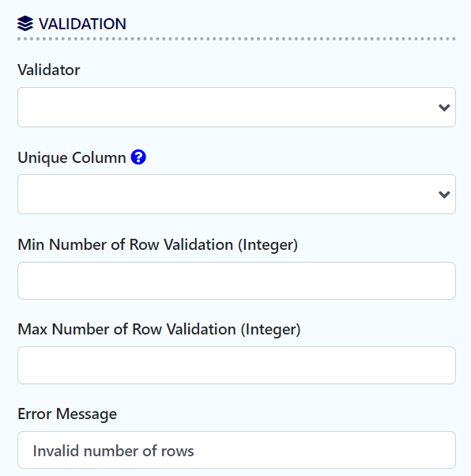Click the Validator field label
Image resolution: width=471 pixels, height=476 pixels.
click(49, 70)
